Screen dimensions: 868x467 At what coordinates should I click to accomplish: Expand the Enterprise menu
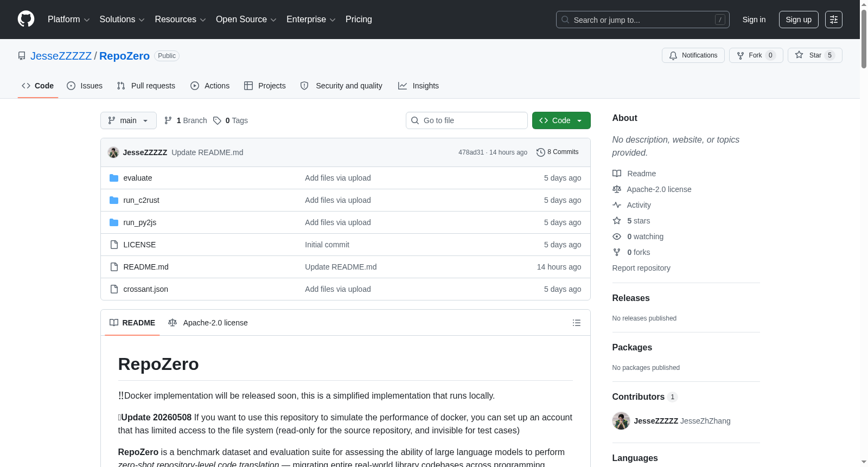point(311,20)
